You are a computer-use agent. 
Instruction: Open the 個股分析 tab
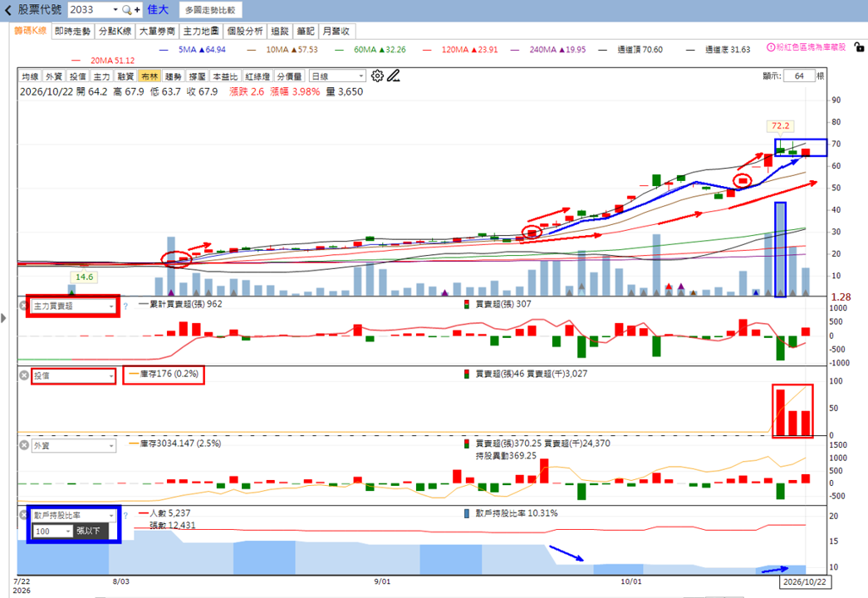pos(245,31)
